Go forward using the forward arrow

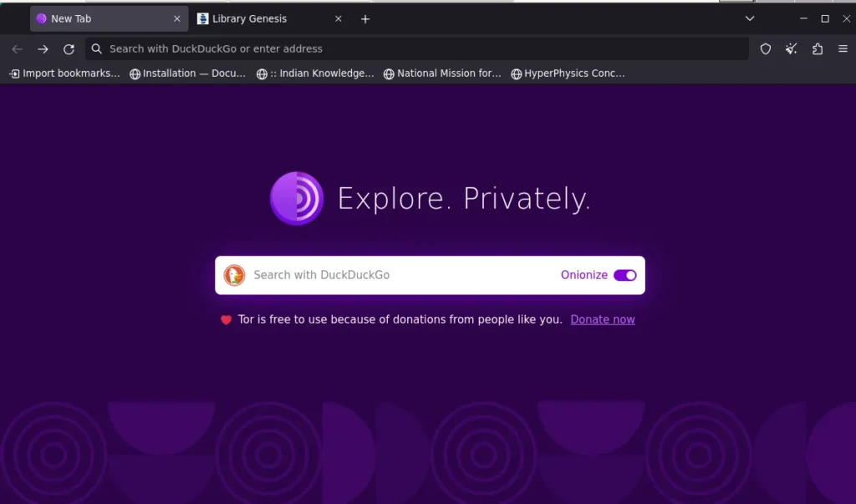tap(43, 49)
